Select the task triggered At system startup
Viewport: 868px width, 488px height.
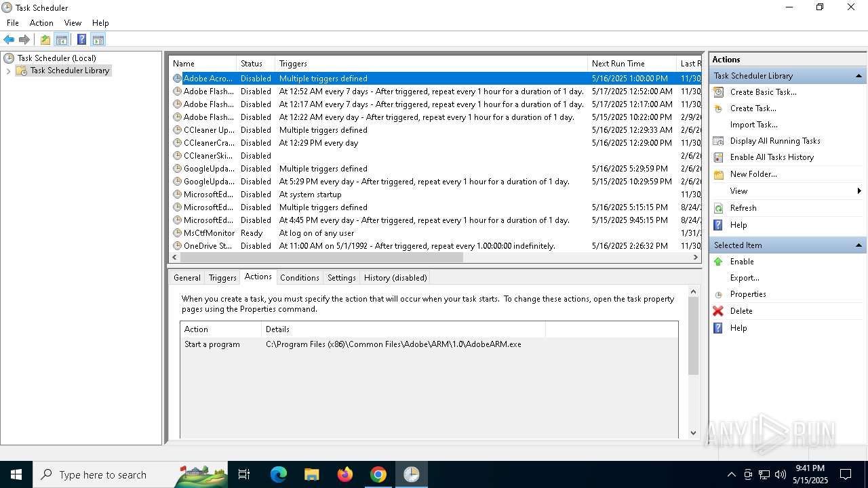coord(435,195)
